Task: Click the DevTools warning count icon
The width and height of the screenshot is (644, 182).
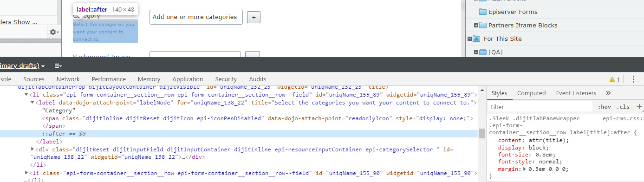Action: [615, 79]
